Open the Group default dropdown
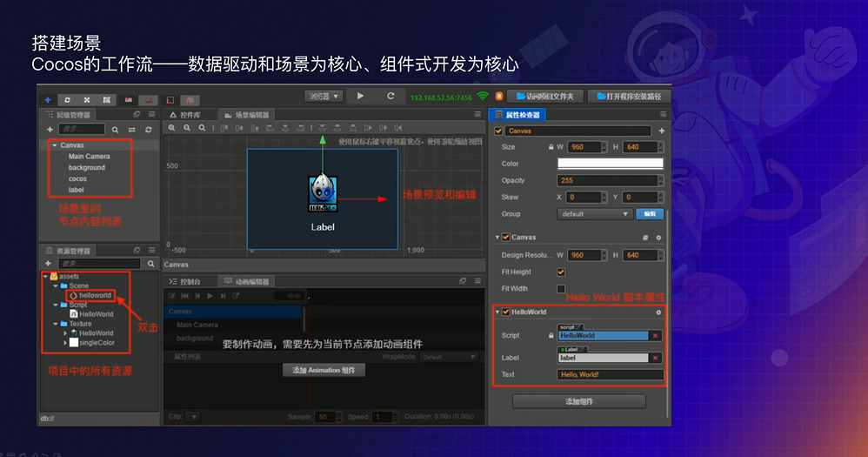Screen dimensions: 868x457 (595, 214)
